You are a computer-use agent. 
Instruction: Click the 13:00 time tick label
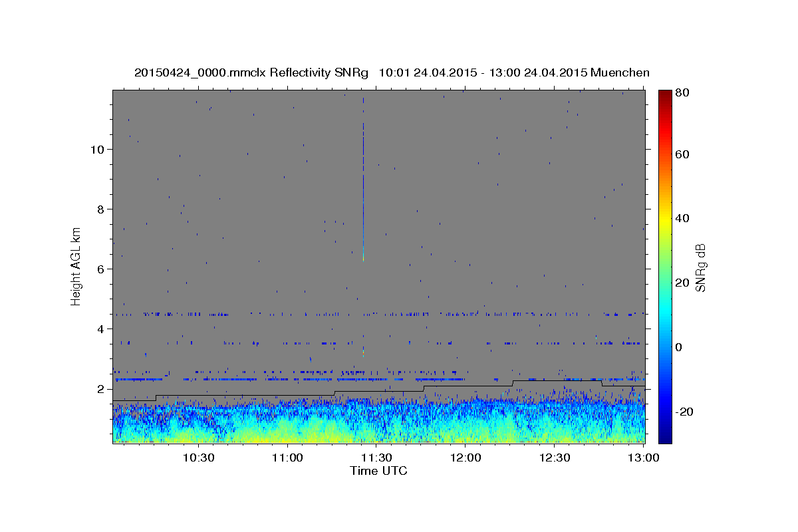(x=643, y=458)
